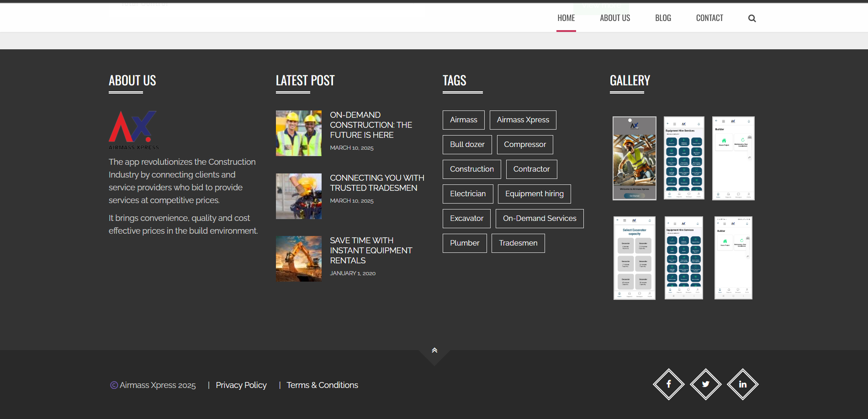Select the On-Demand Services tag
Screen dimensions: 868x419
coord(540,219)
